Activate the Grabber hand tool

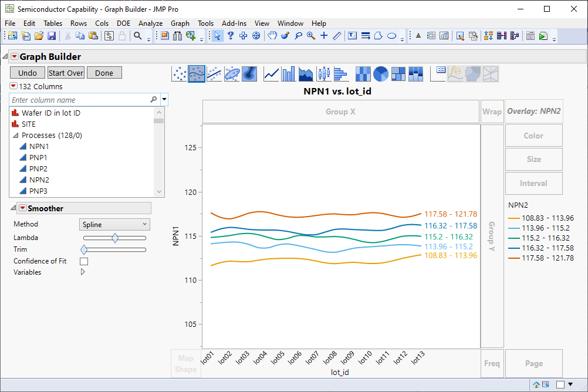[272, 36]
